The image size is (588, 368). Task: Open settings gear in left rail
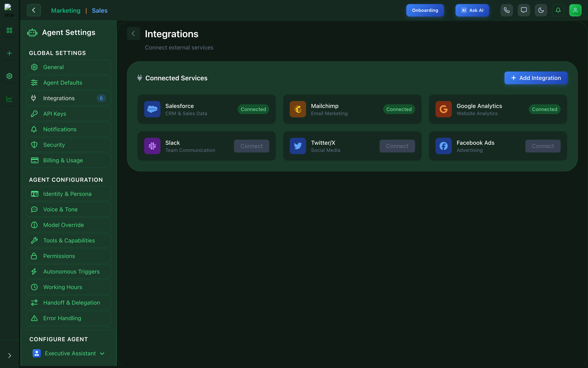(x=9, y=76)
